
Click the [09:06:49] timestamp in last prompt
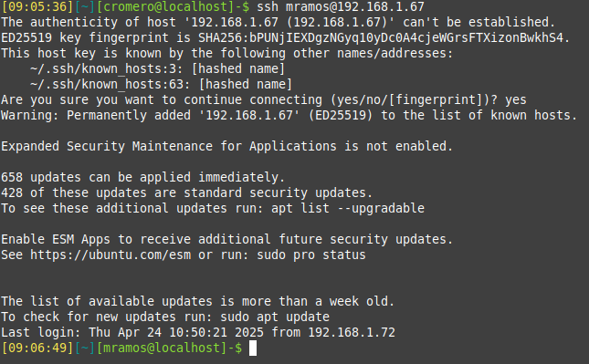click(x=37, y=348)
